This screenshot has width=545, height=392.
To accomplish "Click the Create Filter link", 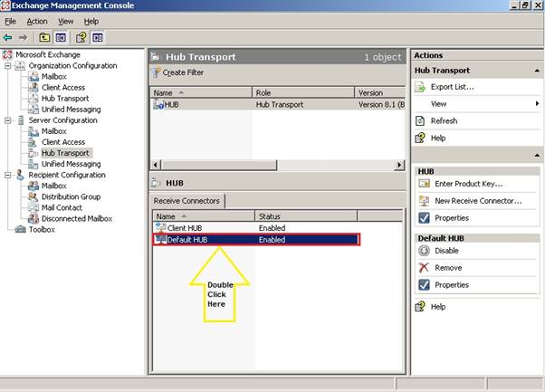I will click(x=183, y=72).
